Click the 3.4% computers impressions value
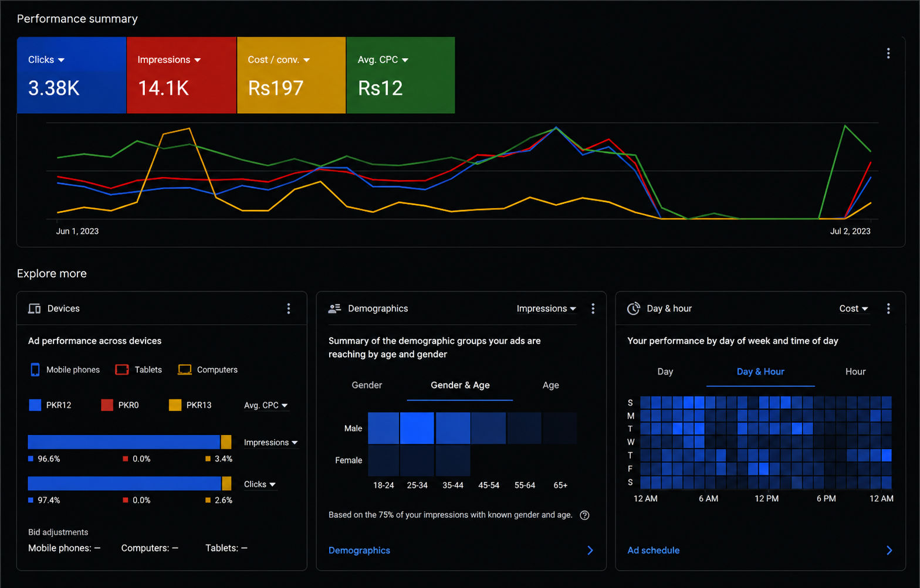The height and width of the screenshot is (588, 920). [x=224, y=459]
